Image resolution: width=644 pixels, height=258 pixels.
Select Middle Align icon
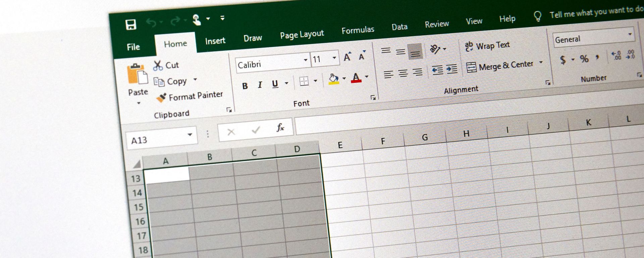pos(400,51)
